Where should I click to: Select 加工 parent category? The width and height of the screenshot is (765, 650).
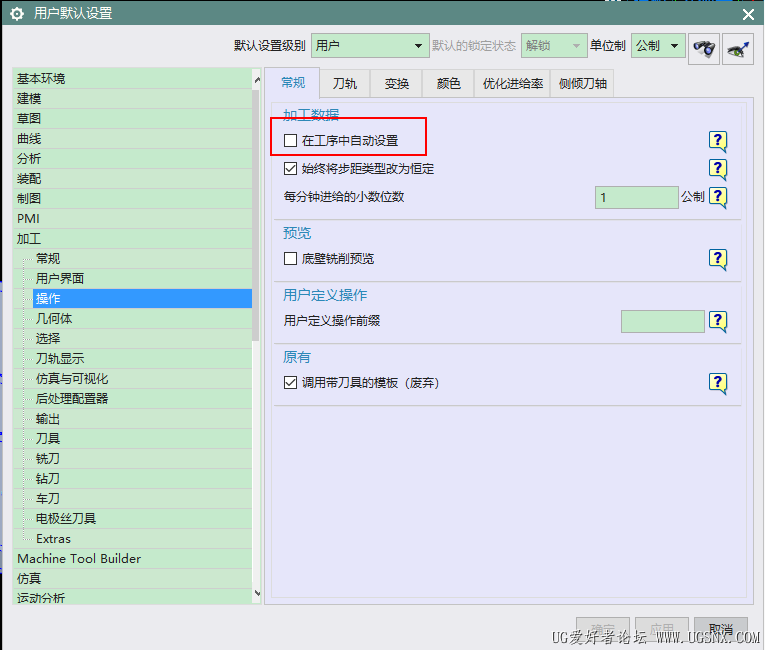tap(132, 239)
